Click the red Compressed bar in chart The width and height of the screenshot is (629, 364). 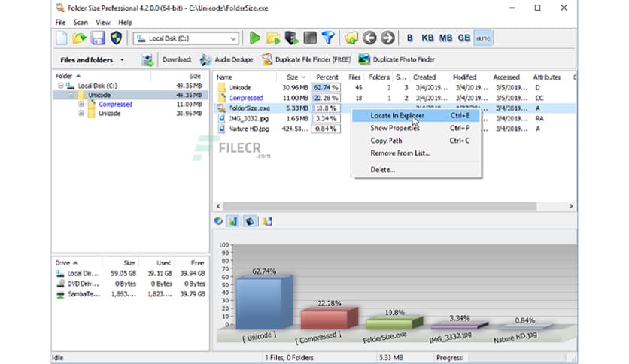click(x=329, y=318)
